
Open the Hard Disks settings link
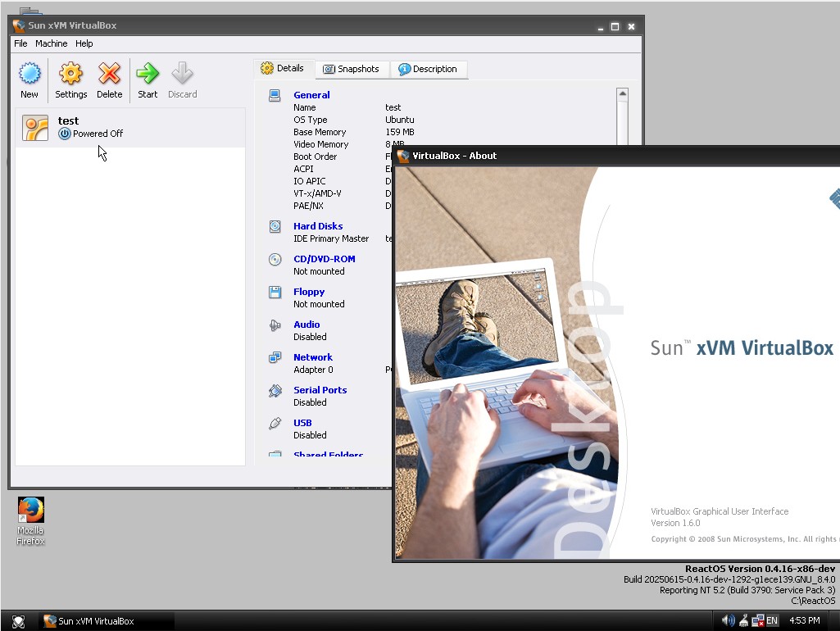(x=318, y=226)
